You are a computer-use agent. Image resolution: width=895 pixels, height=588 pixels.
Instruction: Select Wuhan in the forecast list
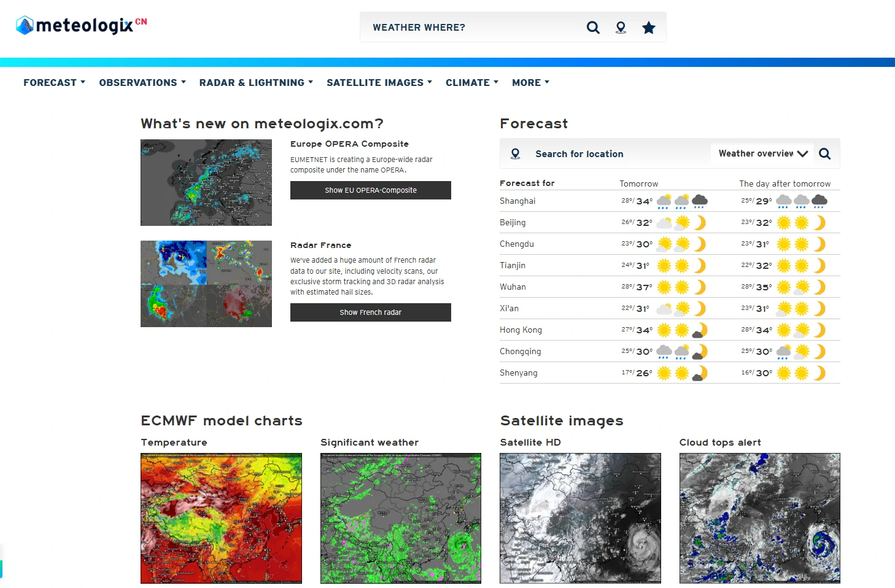pos(513,287)
